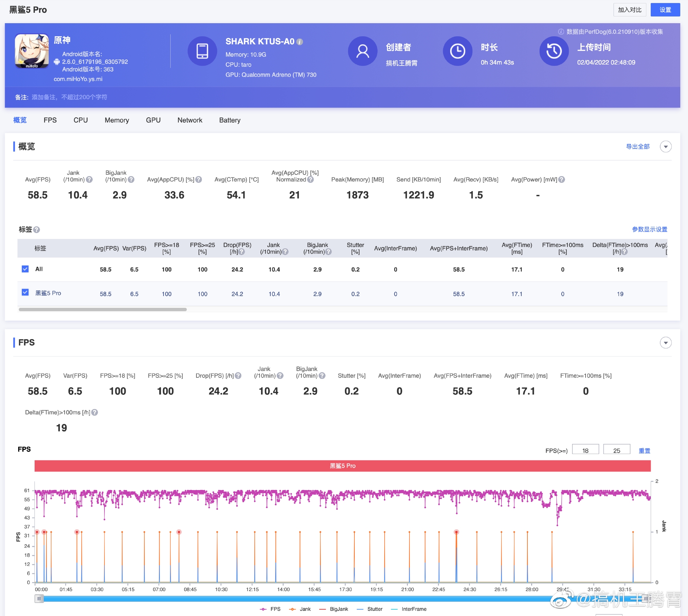Click the creator name 搞机王腾霄

pyautogui.click(x=401, y=63)
